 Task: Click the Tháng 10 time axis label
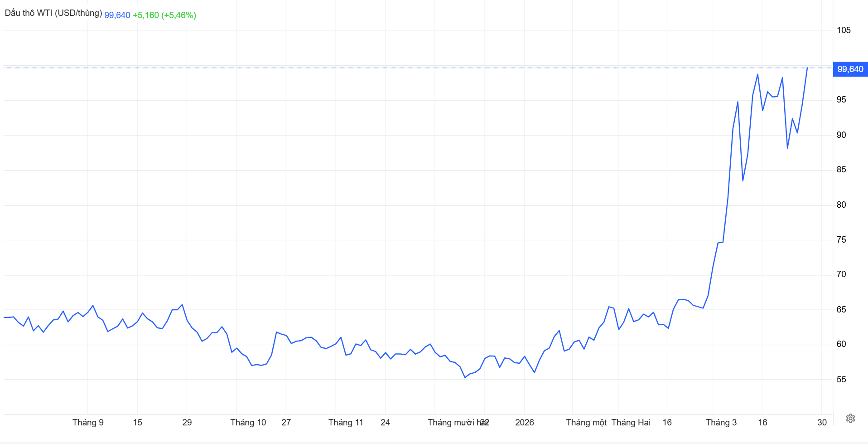pyautogui.click(x=248, y=423)
